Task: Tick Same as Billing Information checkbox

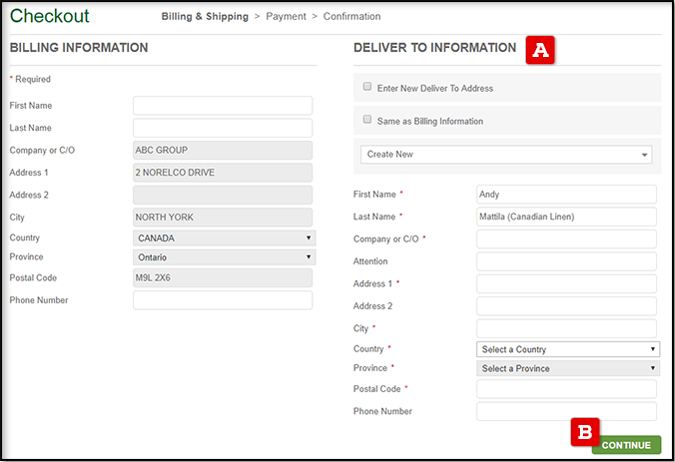Action: point(368,120)
